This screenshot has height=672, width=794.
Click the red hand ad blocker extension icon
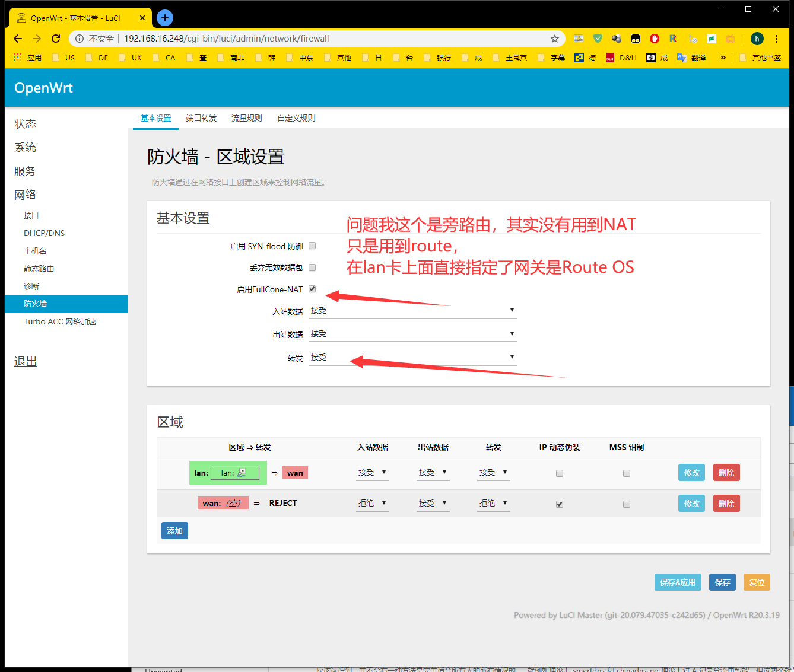[655, 38]
